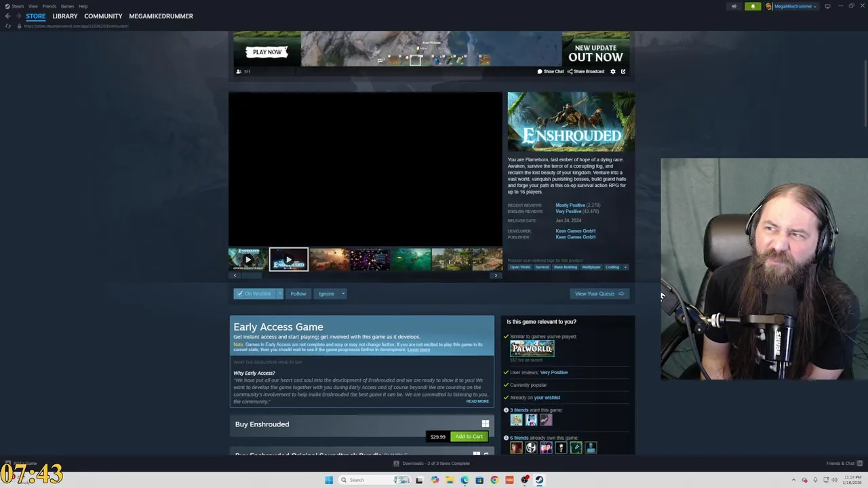Click the Enshrouded header artwork

pyautogui.click(x=571, y=122)
